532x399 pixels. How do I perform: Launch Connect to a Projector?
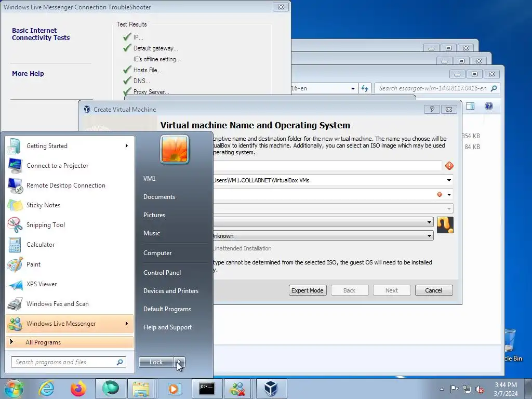pyautogui.click(x=70, y=166)
